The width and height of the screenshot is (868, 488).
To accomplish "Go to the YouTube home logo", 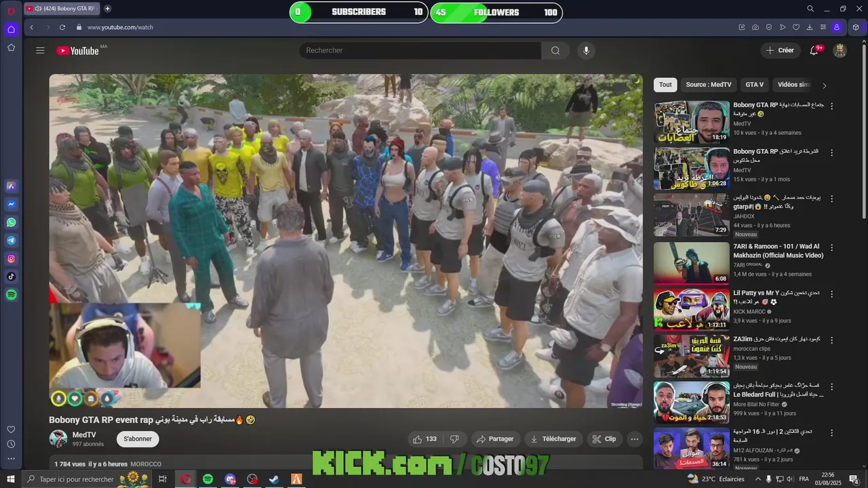I will (x=78, y=51).
